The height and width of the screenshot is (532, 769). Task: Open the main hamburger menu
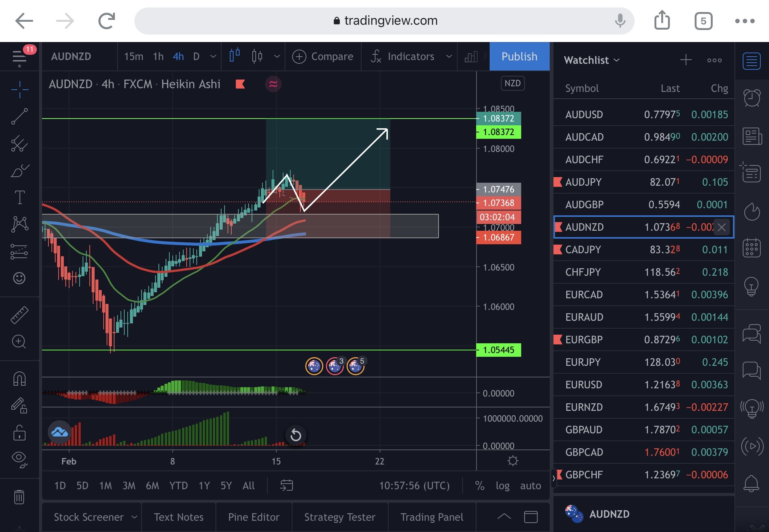coord(20,57)
